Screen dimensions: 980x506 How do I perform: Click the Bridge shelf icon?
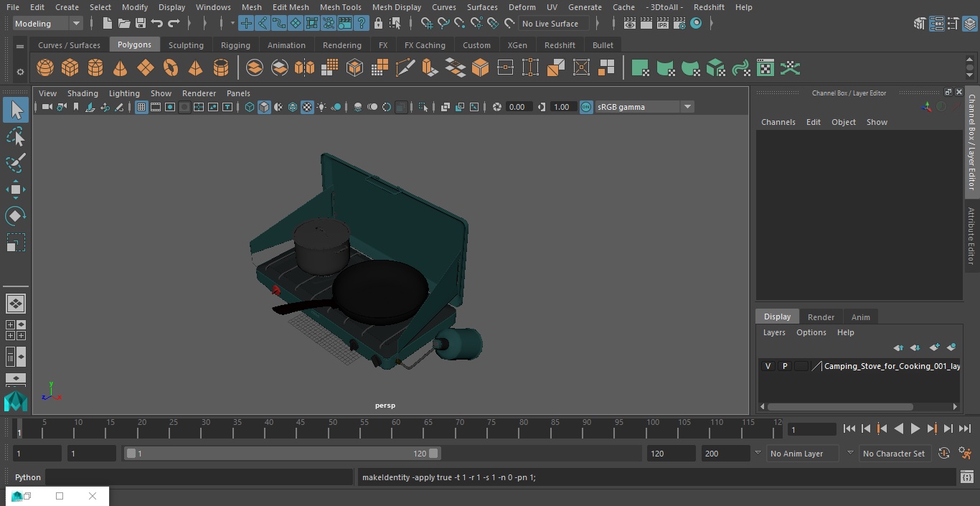click(455, 68)
